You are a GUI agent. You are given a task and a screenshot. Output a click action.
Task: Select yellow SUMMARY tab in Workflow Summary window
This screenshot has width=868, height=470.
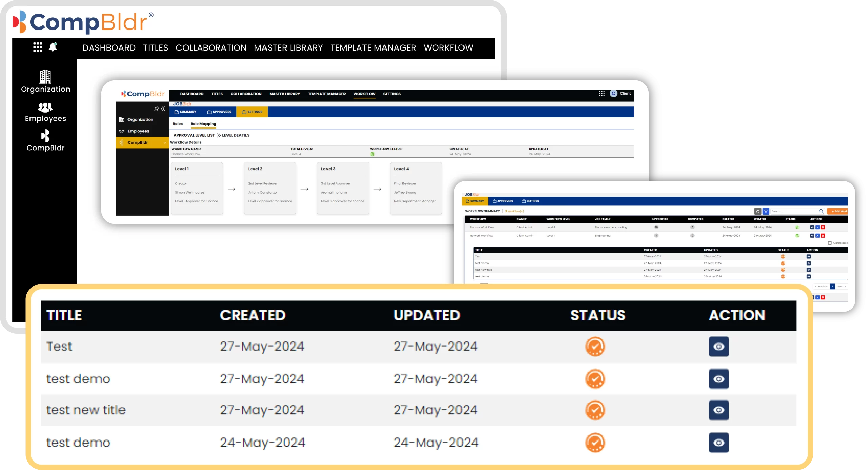click(475, 201)
